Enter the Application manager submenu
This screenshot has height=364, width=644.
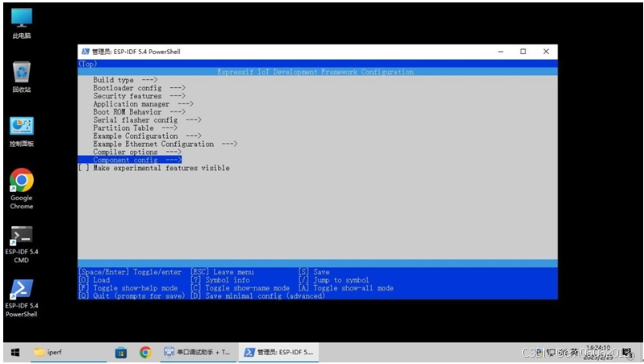pyautogui.click(x=143, y=104)
